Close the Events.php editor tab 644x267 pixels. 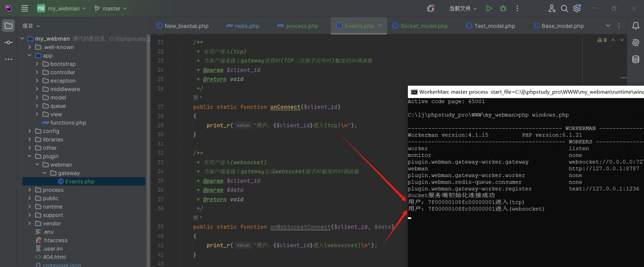tap(380, 25)
